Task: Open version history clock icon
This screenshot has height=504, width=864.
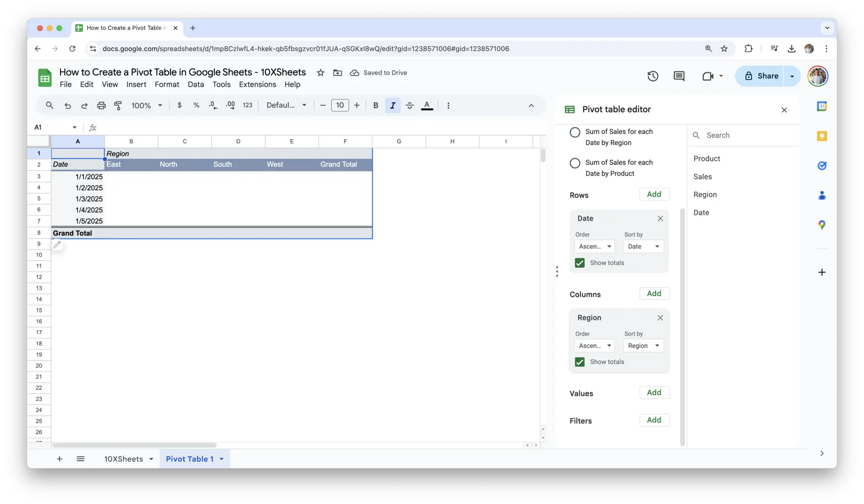Action: pyautogui.click(x=652, y=76)
